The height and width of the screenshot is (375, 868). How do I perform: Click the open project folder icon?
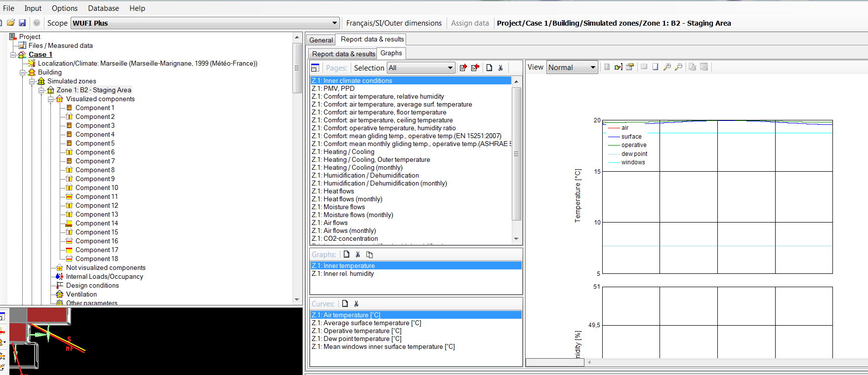pos(10,23)
